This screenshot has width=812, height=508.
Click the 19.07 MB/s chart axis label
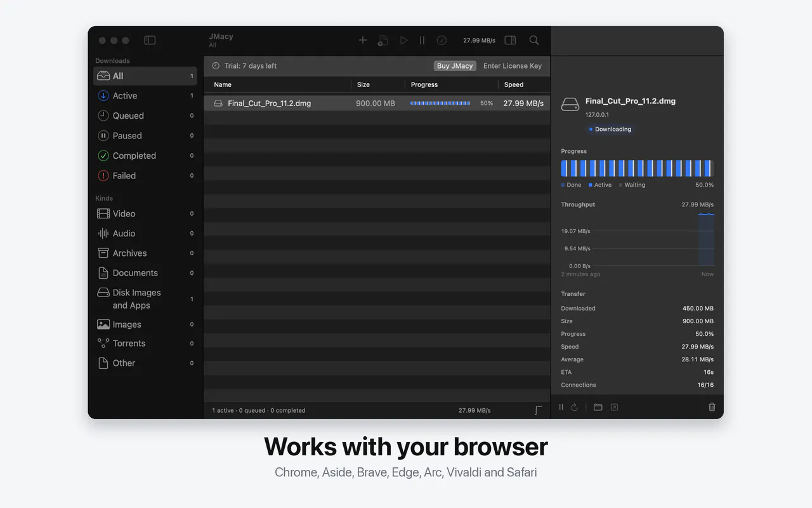575,231
